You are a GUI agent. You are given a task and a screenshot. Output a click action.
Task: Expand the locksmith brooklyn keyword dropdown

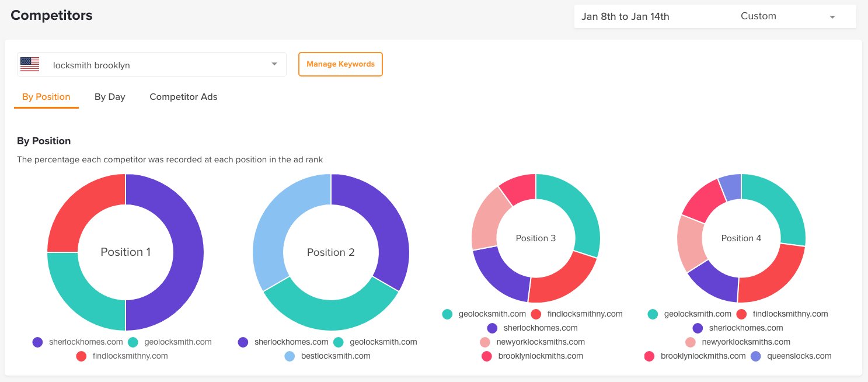tap(274, 64)
